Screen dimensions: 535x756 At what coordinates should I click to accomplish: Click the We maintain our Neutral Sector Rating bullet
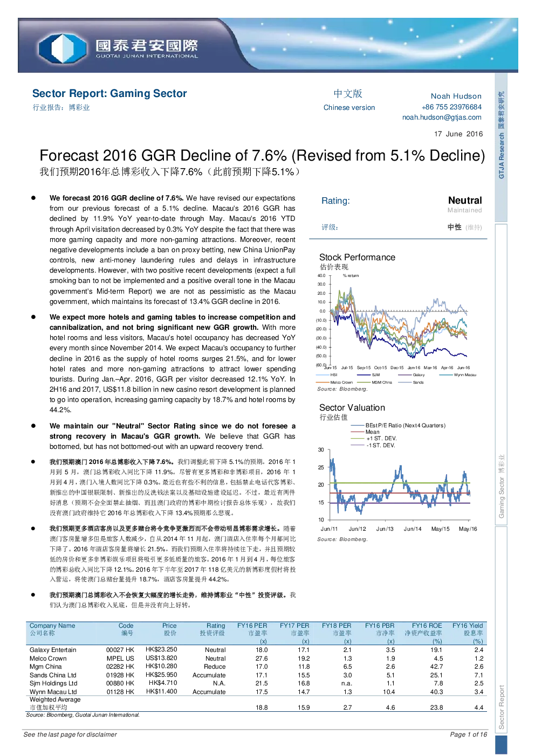coord(172,436)
